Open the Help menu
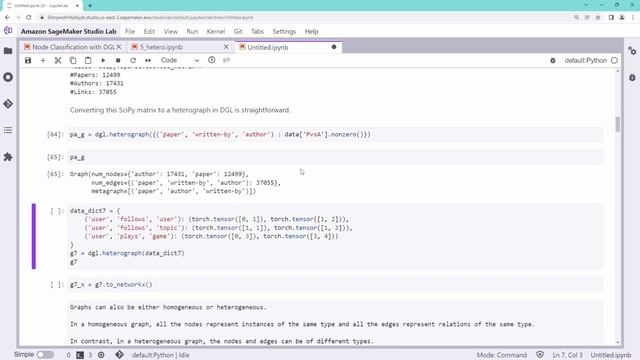 (x=311, y=31)
